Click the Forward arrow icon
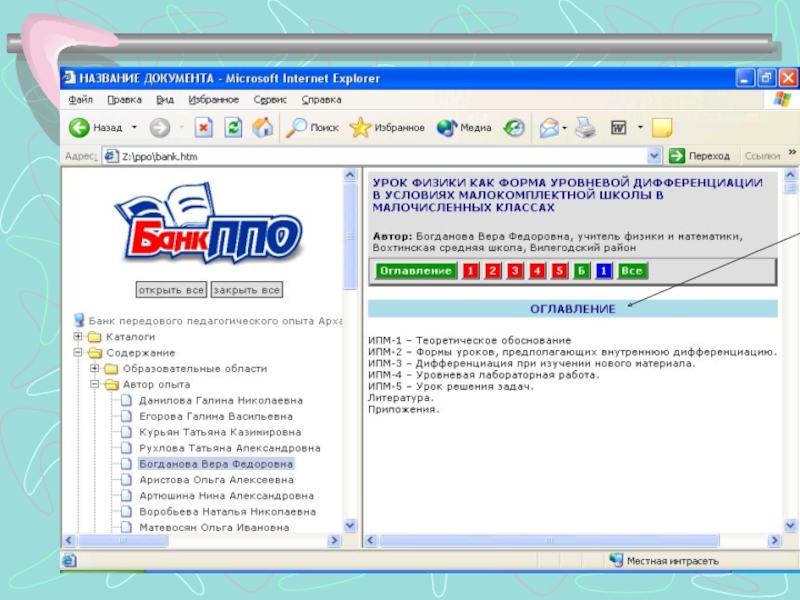This screenshot has height=600, width=800. point(160,128)
